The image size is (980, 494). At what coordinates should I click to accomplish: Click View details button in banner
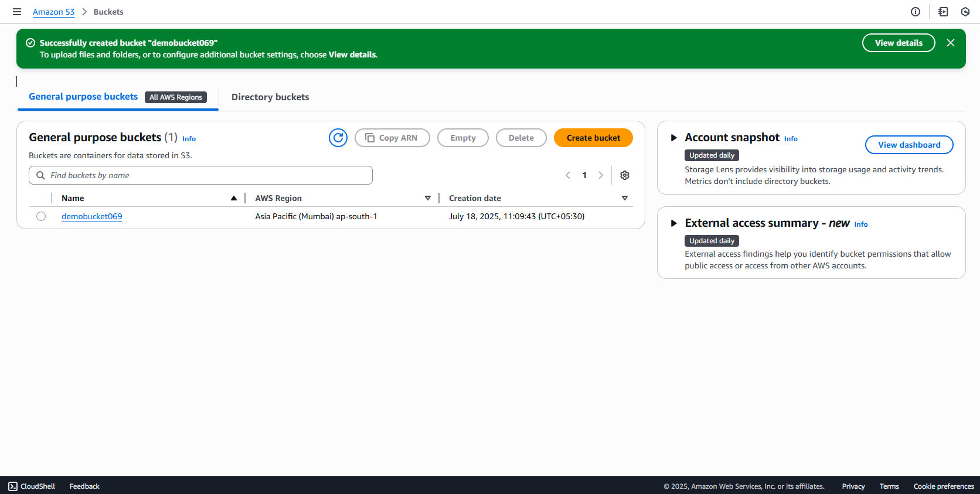pos(899,43)
